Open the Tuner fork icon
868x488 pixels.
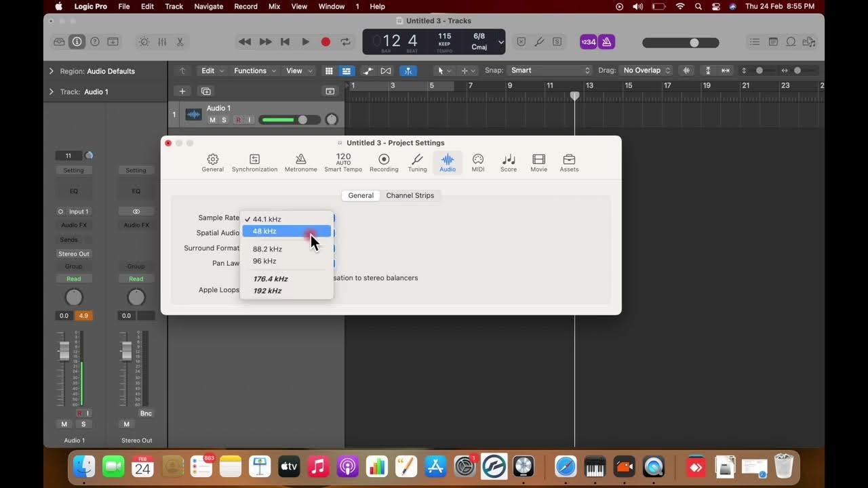click(539, 42)
